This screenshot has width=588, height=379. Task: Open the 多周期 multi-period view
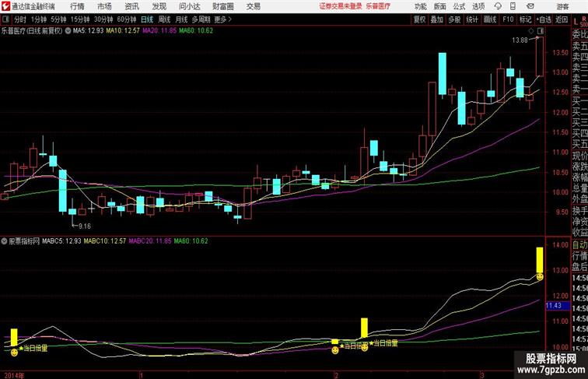pos(201,19)
